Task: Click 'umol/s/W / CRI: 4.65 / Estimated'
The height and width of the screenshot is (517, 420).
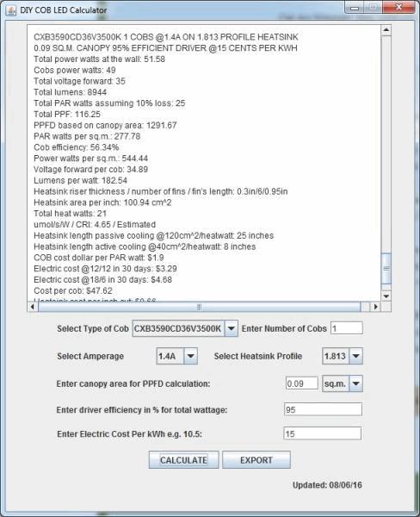Action: click(x=95, y=225)
